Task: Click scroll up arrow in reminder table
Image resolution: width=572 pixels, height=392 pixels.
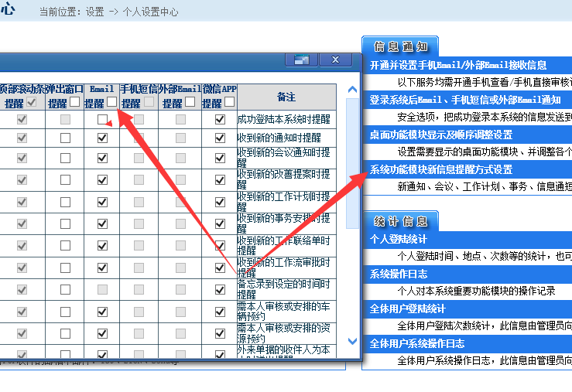Action: [x=352, y=89]
